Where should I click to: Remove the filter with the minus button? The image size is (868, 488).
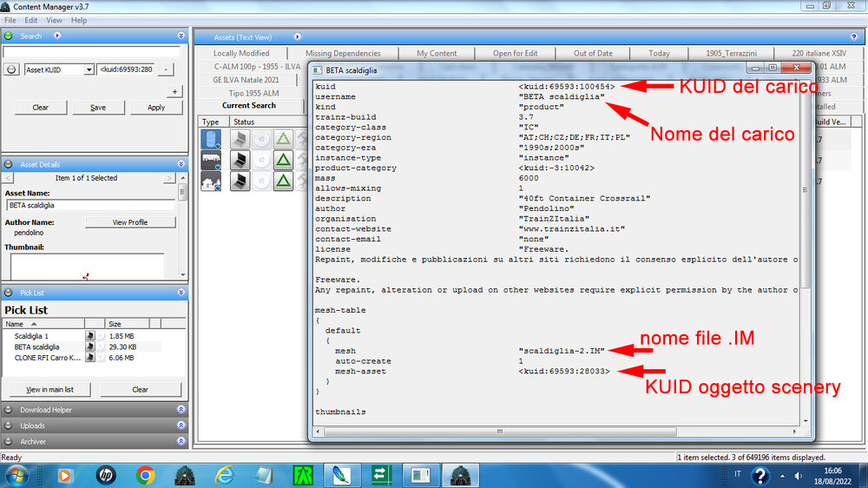click(166, 69)
